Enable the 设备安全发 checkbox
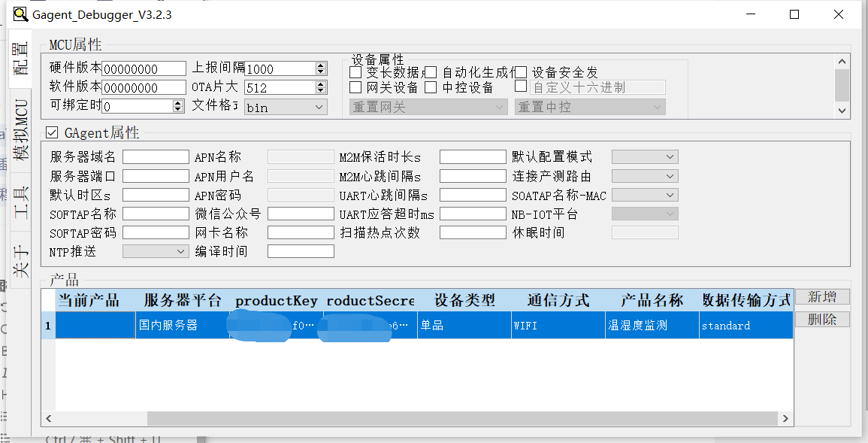This screenshot has width=868, height=443. pyautogui.click(x=520, y=71)
